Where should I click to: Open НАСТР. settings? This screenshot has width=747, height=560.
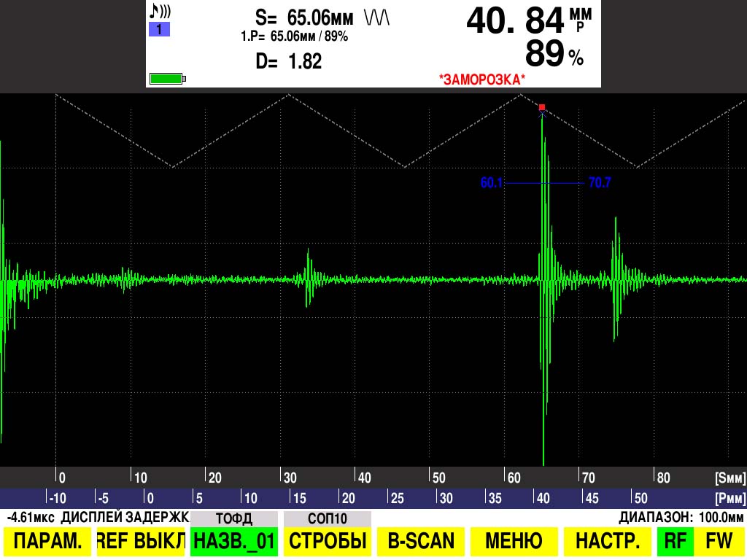tap(608, 541)
